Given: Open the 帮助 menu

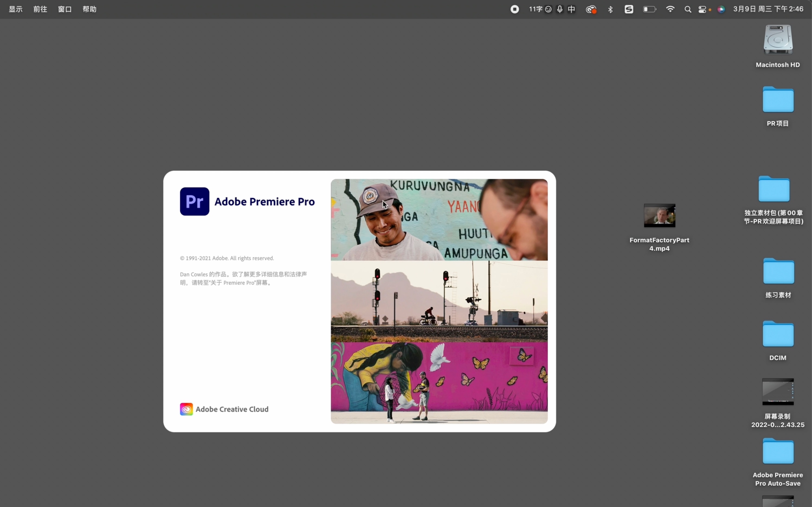Looking at the screenshot, I should tap(90, 9).
